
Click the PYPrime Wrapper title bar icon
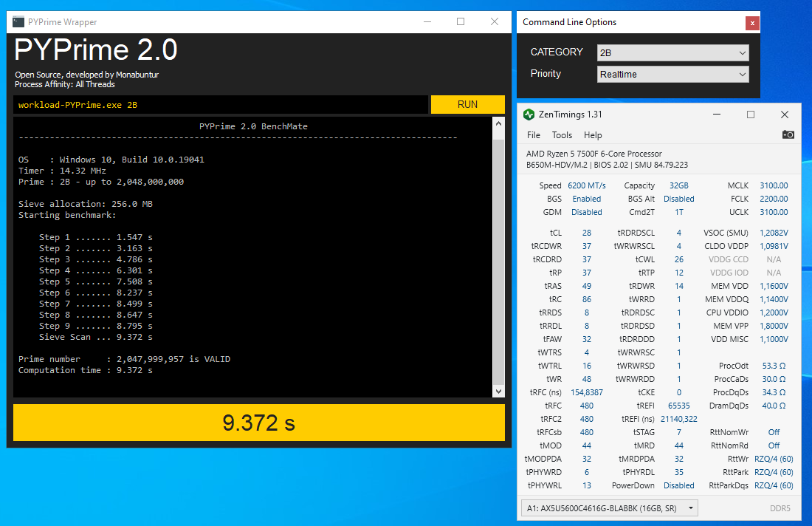point(18,21)
